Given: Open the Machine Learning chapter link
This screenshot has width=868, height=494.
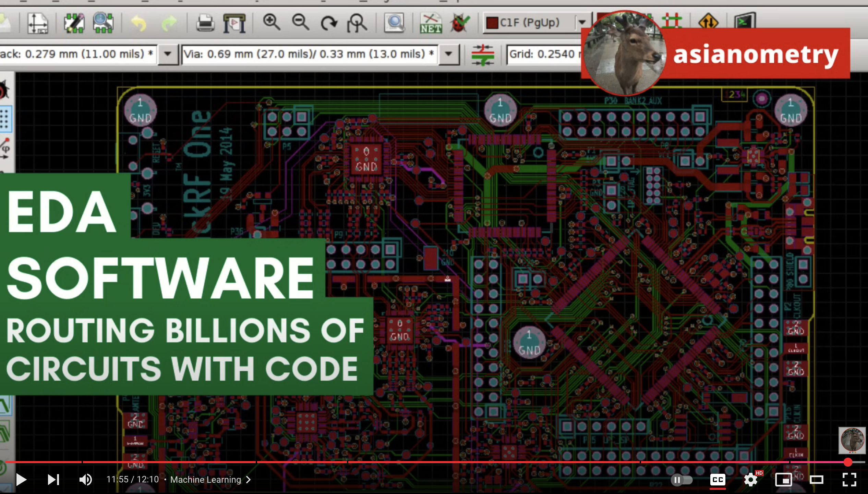Looking at the screenshot, I should 210,480.
